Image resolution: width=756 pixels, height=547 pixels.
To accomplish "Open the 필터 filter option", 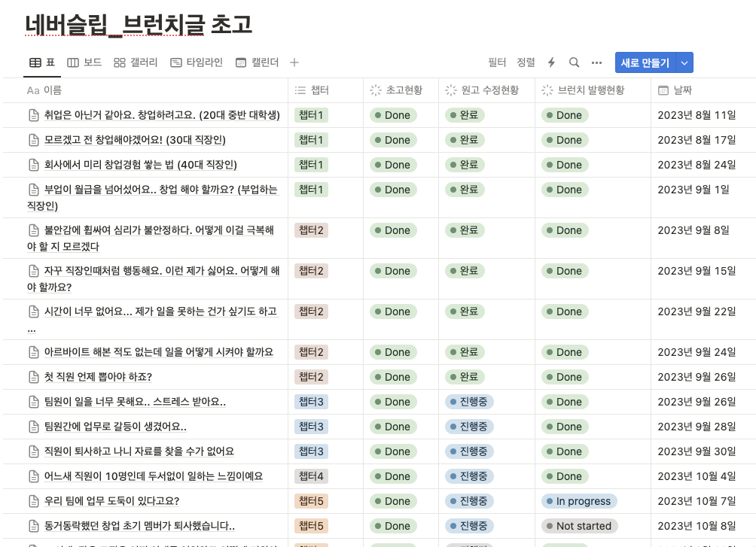I will pos(497,62).
